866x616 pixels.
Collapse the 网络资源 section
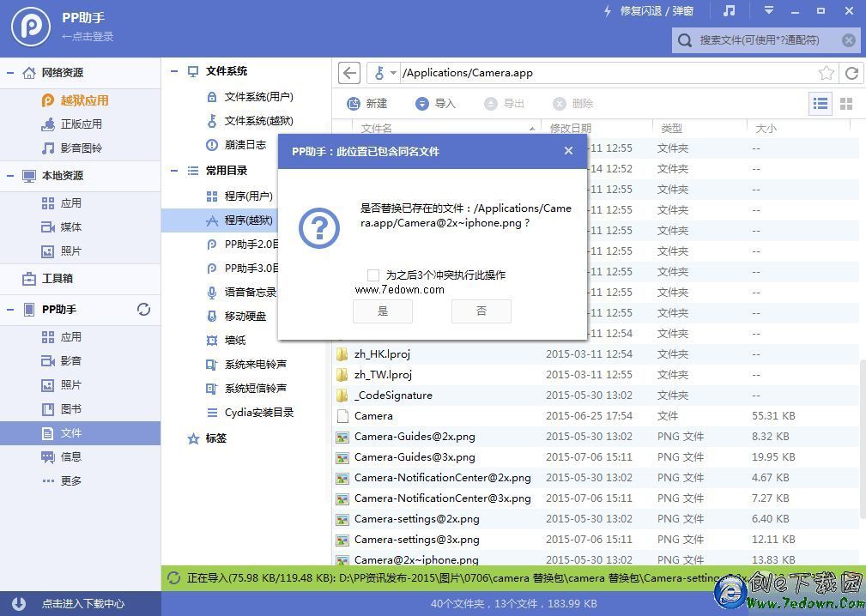10,73
